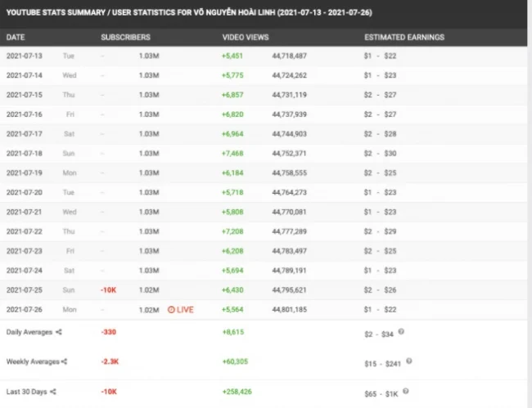Click total views 44,718,487

pyautogui.click(x=290, y=56)
